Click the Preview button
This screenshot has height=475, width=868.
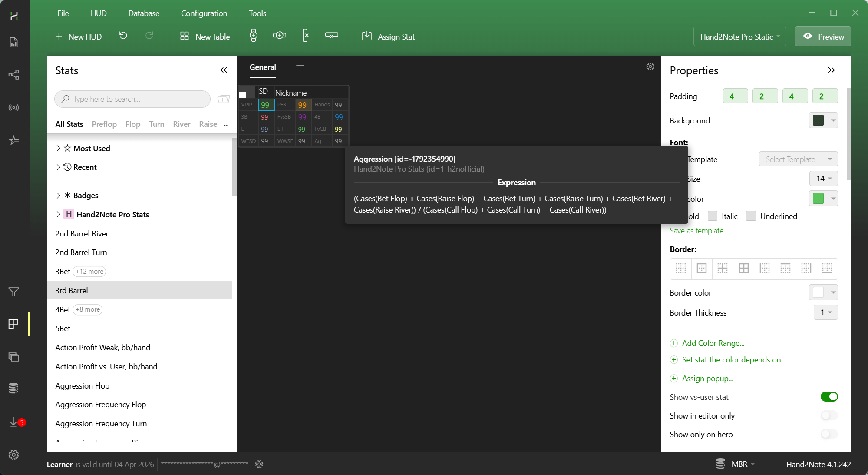822,37
